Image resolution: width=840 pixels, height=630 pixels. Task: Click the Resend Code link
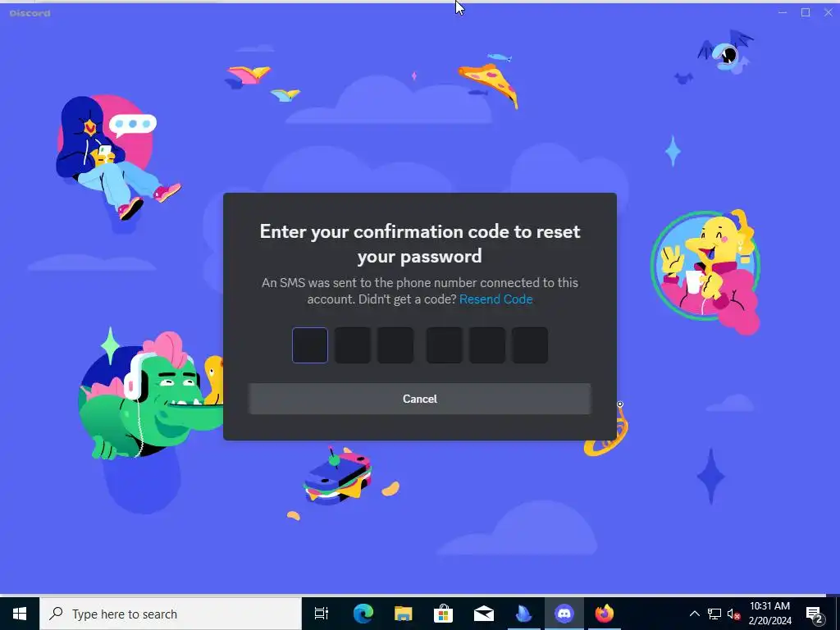[x=496, y=299]
